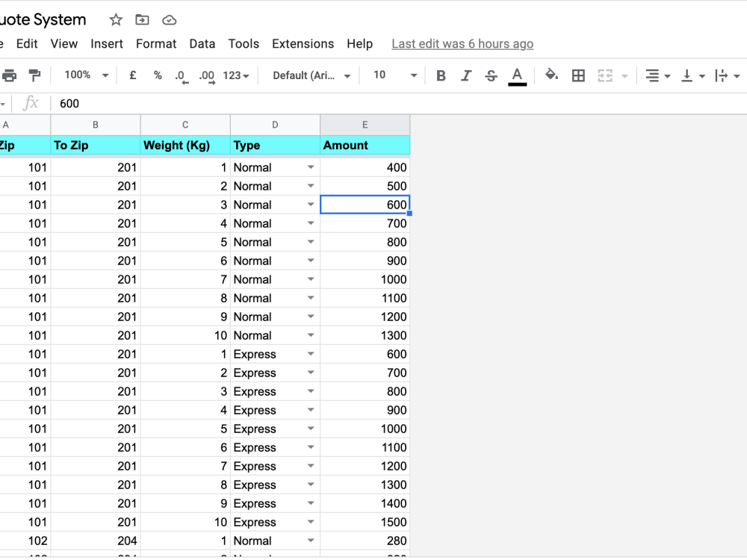The height and width of the screenshot is (560, 747).
Task: Open the zoom 100% dropdown
Action: click(x=86, y=75)
